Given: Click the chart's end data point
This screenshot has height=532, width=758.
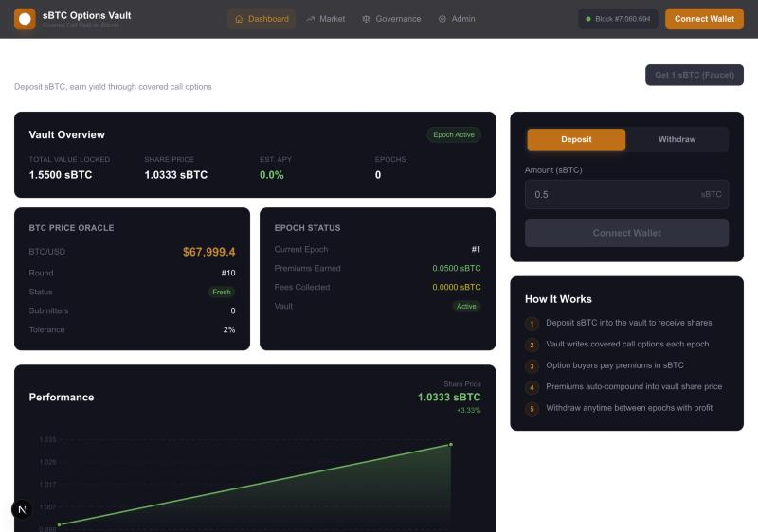Looking at the screenshot, I should 451,444.
